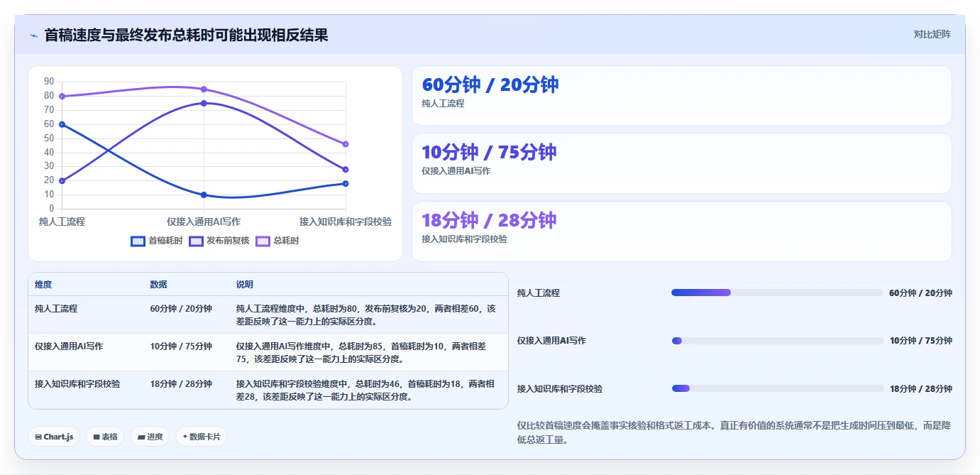980x475 pixels.
Task: Click the lightning icon beside the header title
Action: (33, 36)
